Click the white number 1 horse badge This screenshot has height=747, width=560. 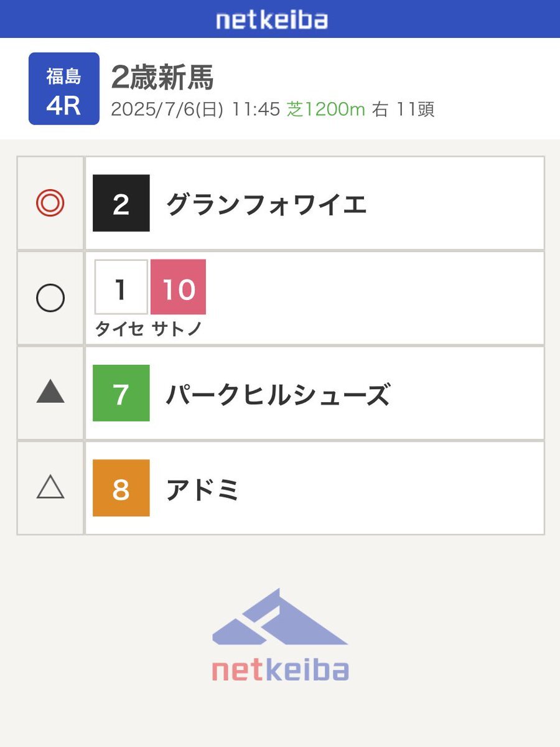pyautogui.click(x=121, y=288)
